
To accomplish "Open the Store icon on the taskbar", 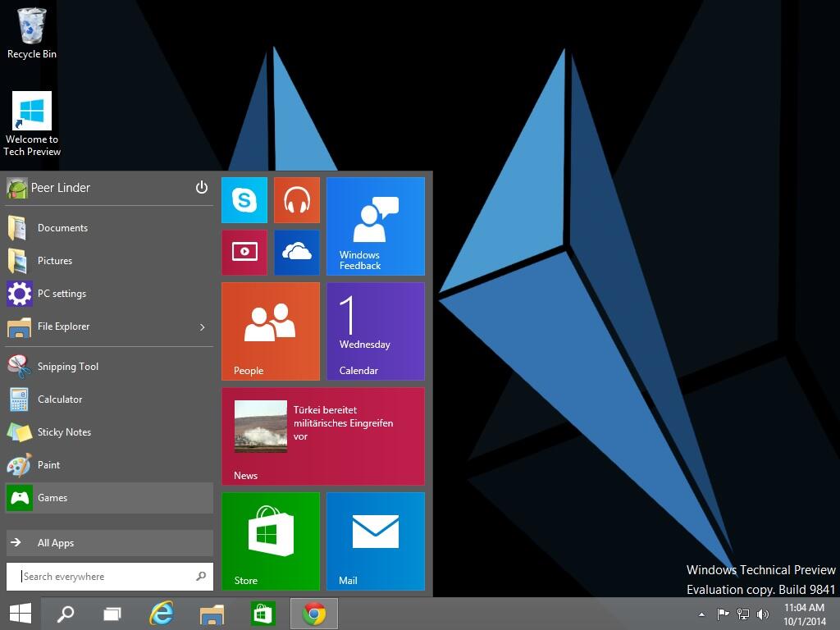I will click(262, 614).
